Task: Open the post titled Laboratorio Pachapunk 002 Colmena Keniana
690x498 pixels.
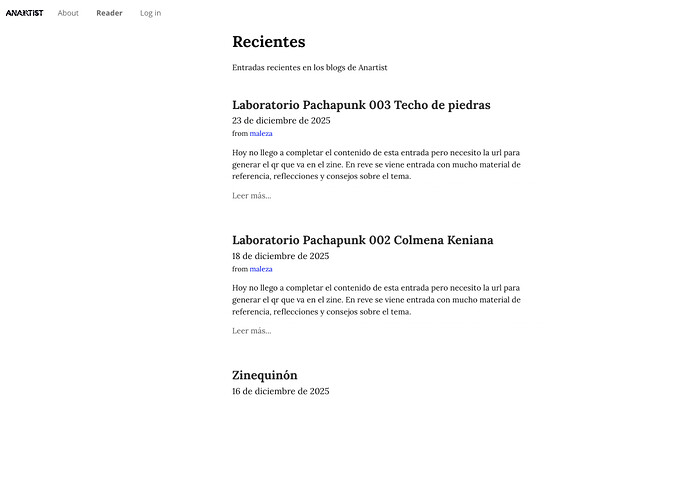Action: point(362,240)
